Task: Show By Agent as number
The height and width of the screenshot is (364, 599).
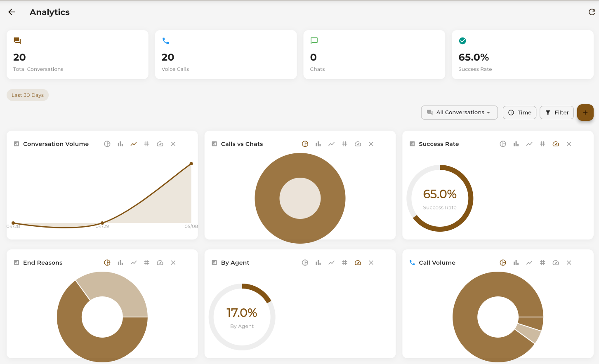Action: (x=345, y=263)
